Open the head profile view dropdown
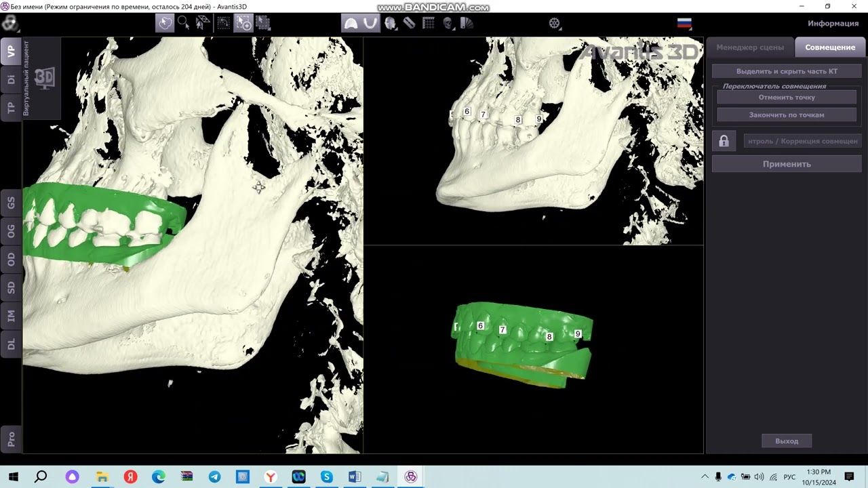868x488 pixels. pyautogui.click(x=391, y=23)
